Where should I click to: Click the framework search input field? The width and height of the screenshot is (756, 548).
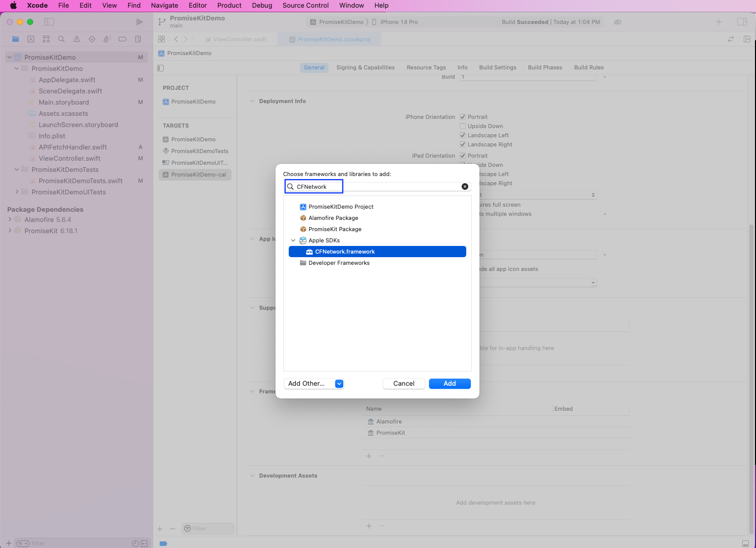(376, 187)
